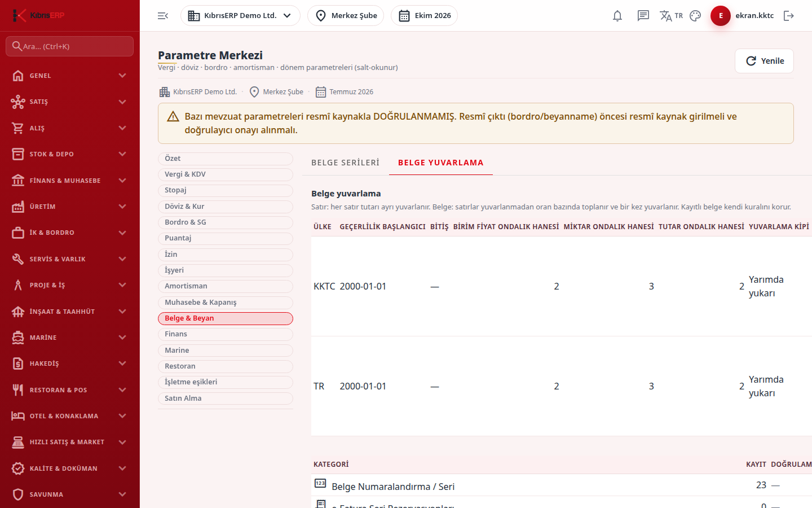Open the Belge & Beyan section
This screenshot has height=508, width=812.
226,318
